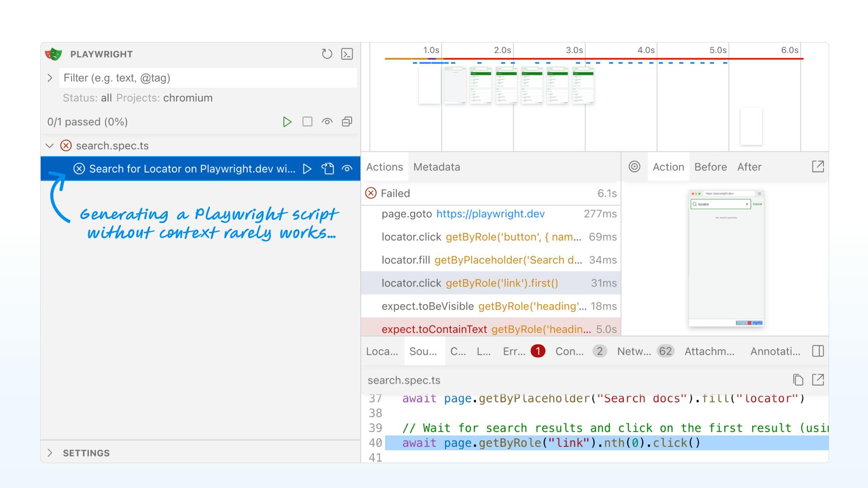Click the stop/cancel square button
The image size is (868, 488).
(x=307, y=122)
